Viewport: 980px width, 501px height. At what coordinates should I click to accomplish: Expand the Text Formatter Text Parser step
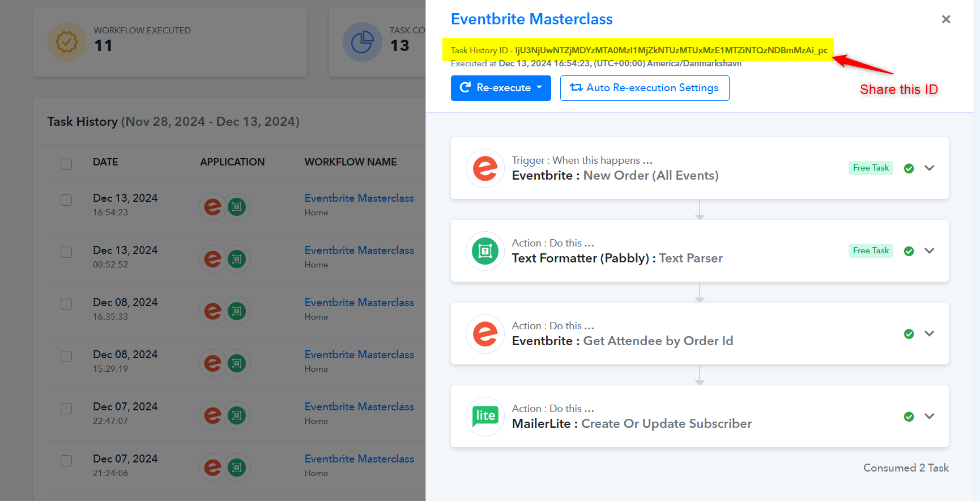pos(930,251)
